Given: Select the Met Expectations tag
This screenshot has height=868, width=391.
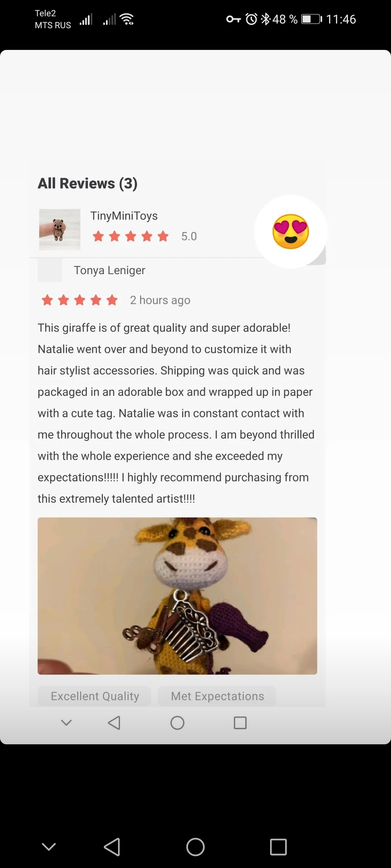Looking at the screenshot, I should click(217, 696).
